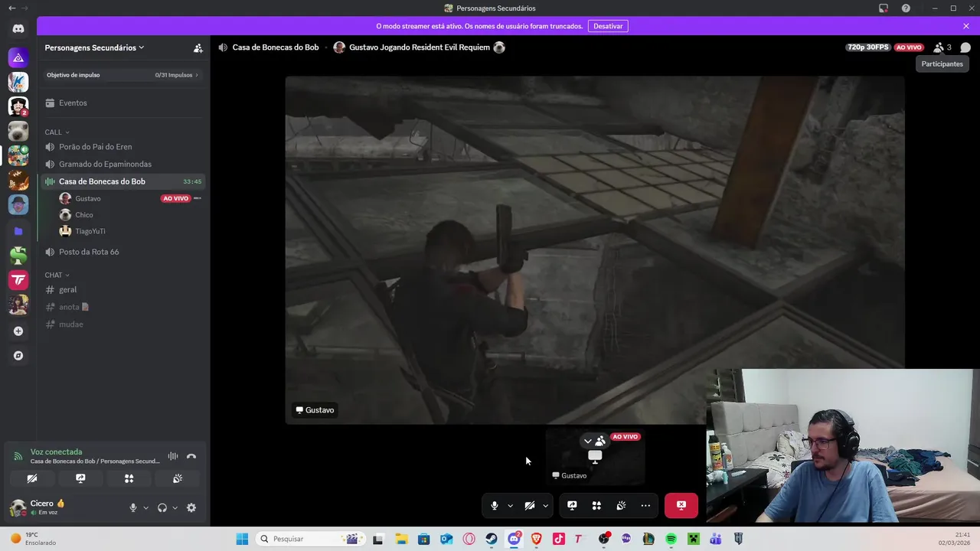
Task: Click the main Gustavo stream video
Action: tap(595, 249)
